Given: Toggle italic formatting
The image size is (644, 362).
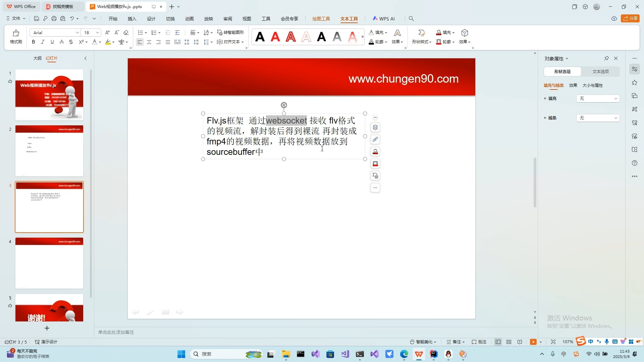Looking at the screenshot, I should [x=43, y=42].
